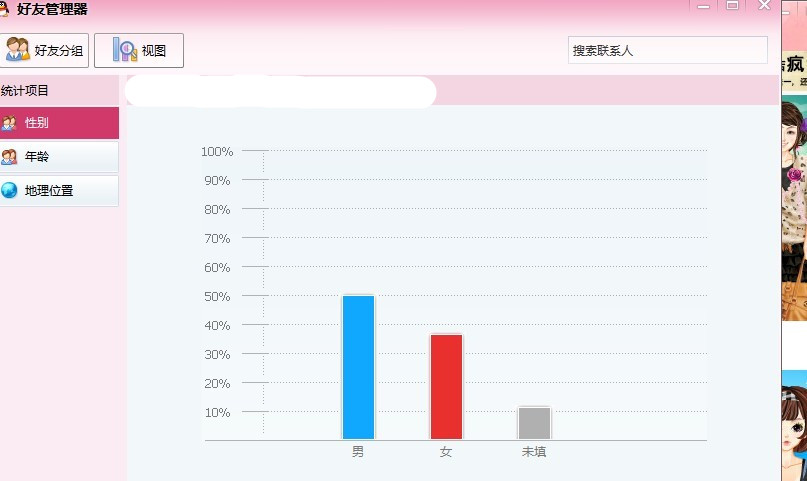Maximize the 好友管理器 window
Viewport: 807px width, 481px height.
coord(732,5)
